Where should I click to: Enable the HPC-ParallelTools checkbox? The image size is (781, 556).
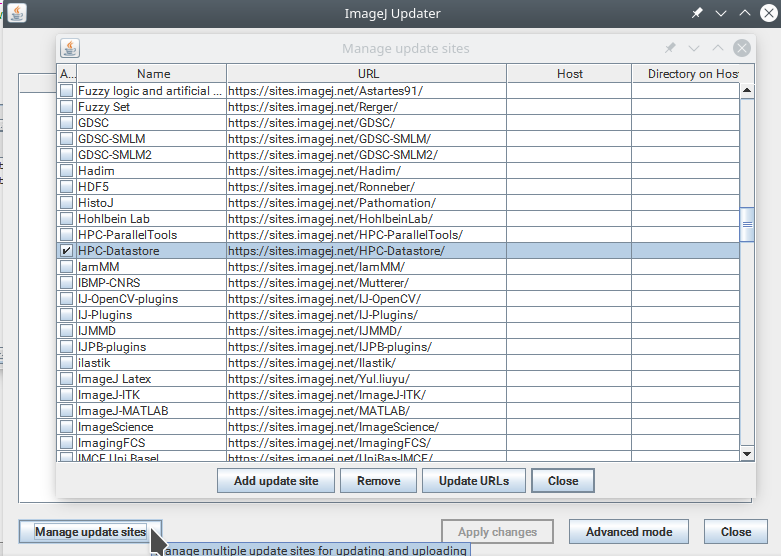(x=66, y=235)
